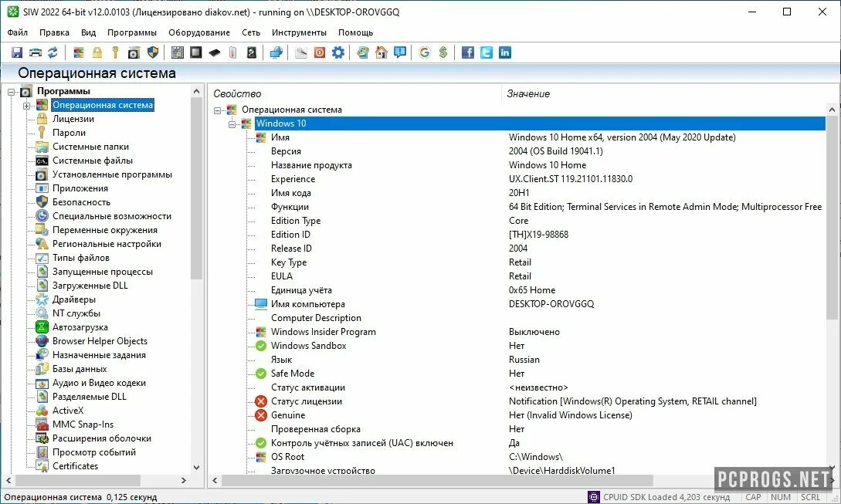Open the Программы menu

(x=132, y=32)
